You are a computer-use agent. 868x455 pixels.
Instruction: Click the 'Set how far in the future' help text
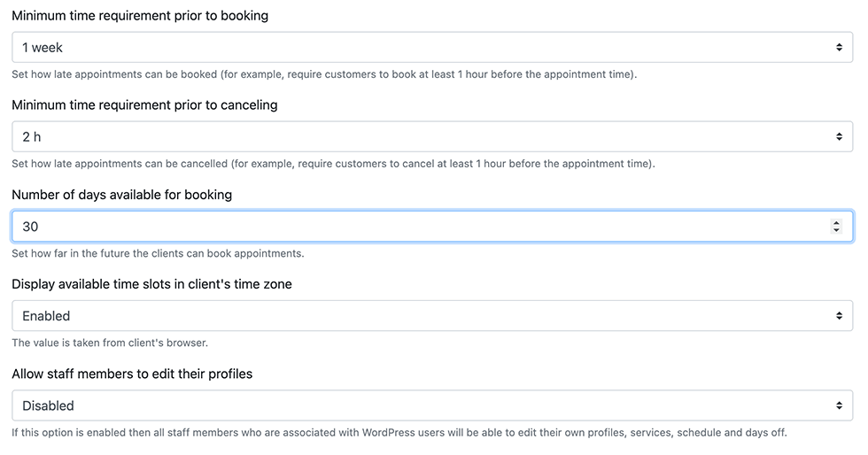(158, 253)
